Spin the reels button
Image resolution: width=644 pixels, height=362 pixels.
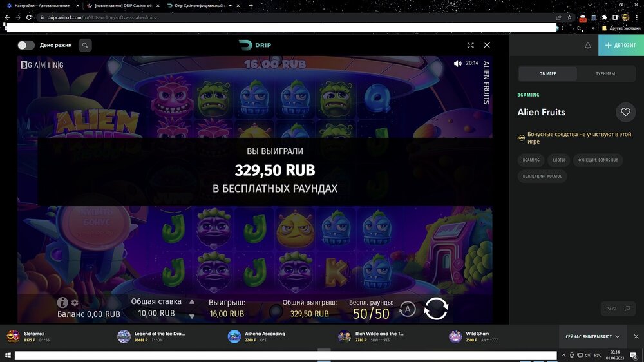(x=435, y=309)
